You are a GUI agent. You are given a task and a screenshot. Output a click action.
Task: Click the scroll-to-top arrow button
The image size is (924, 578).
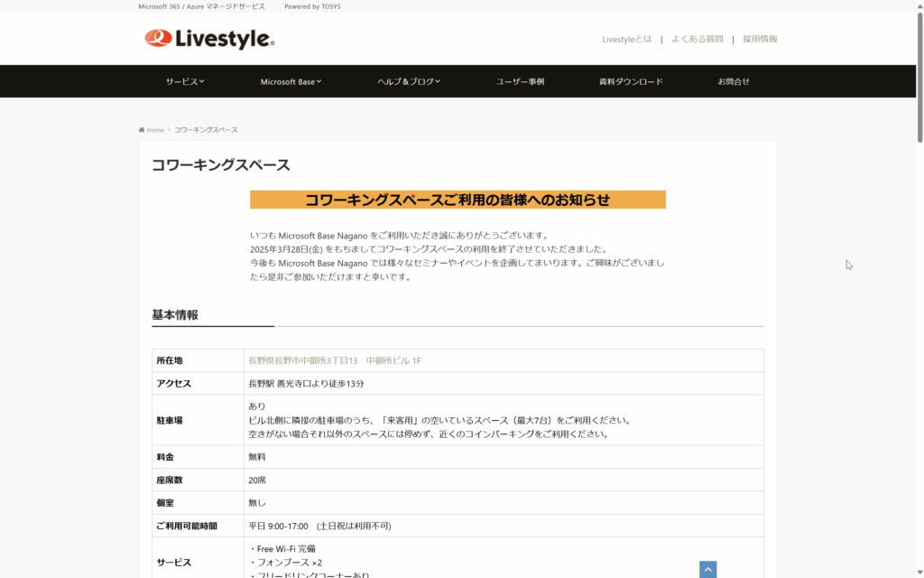point(707,569)
